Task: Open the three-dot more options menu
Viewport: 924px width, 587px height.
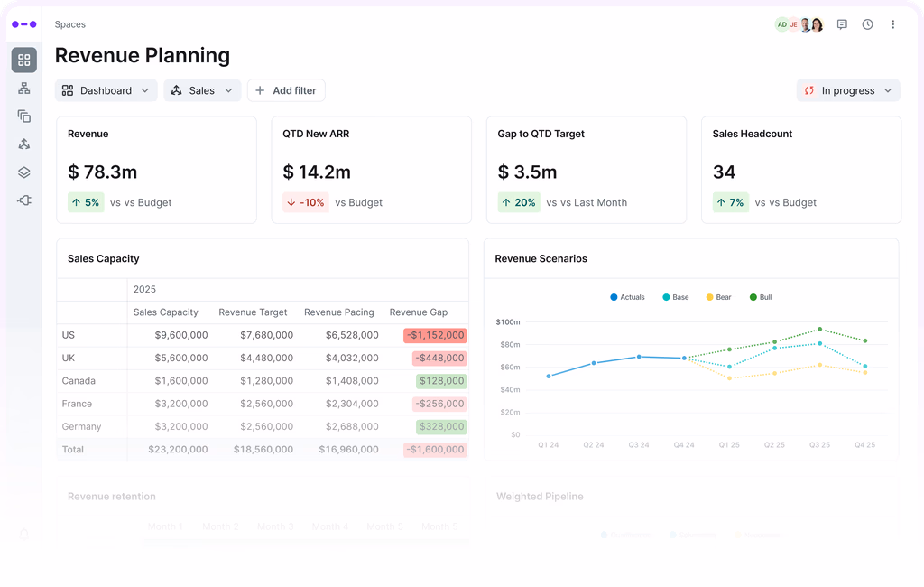Action: [x=892, y=24]
